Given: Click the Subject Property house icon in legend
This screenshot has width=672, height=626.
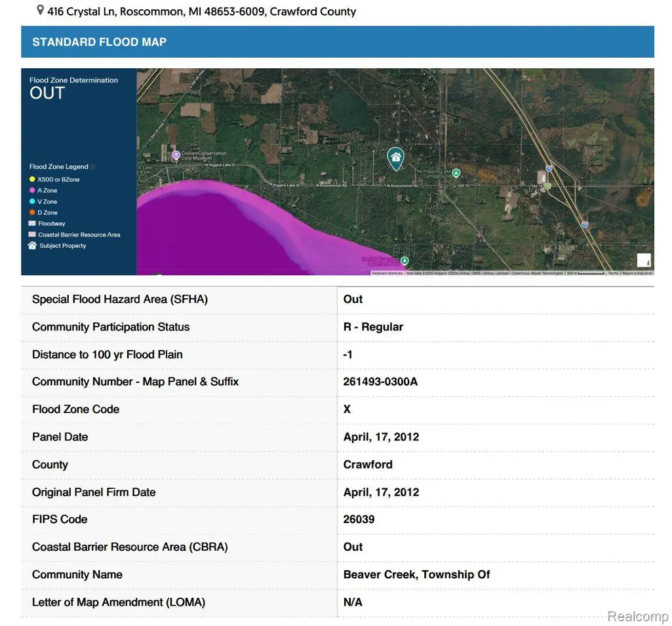Looking at the screenshot, I should pos(32,246).
